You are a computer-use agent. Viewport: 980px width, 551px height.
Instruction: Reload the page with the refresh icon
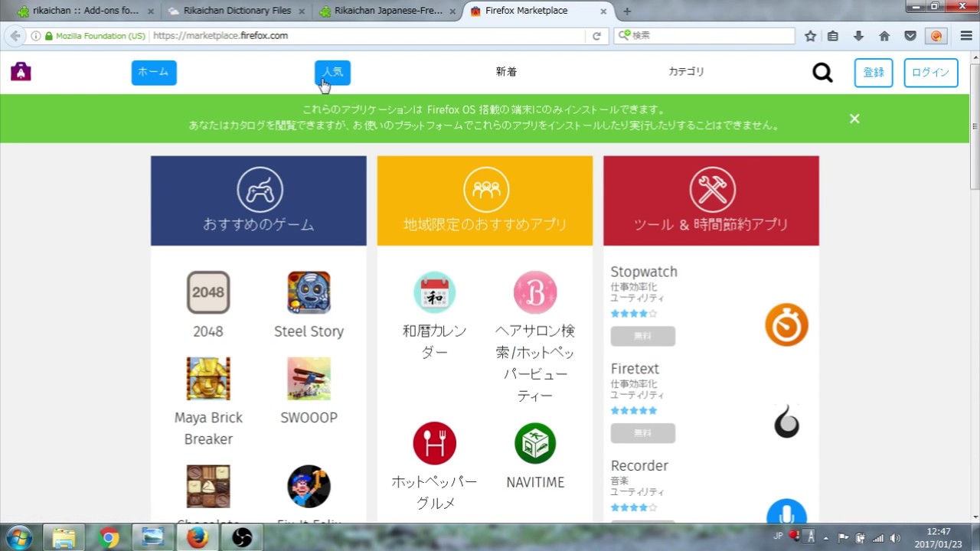coord(596,36)
